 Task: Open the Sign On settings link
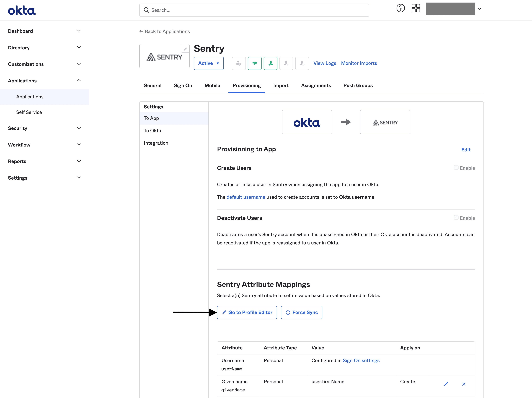pyautogui.click(x=361, y=360)
